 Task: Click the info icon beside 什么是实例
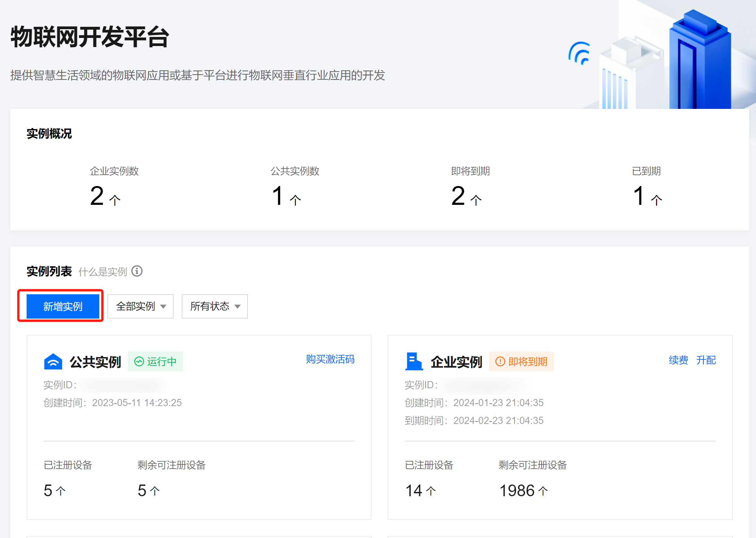point(137,271)
